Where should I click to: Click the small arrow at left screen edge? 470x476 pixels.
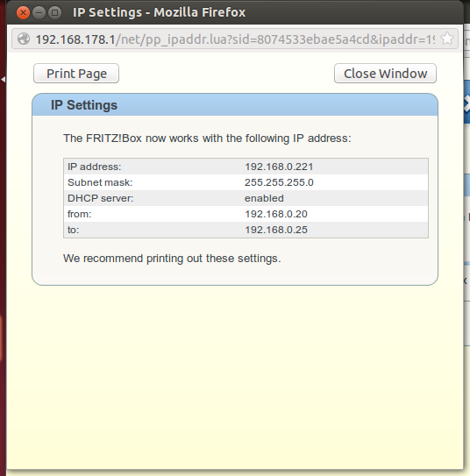3,80
